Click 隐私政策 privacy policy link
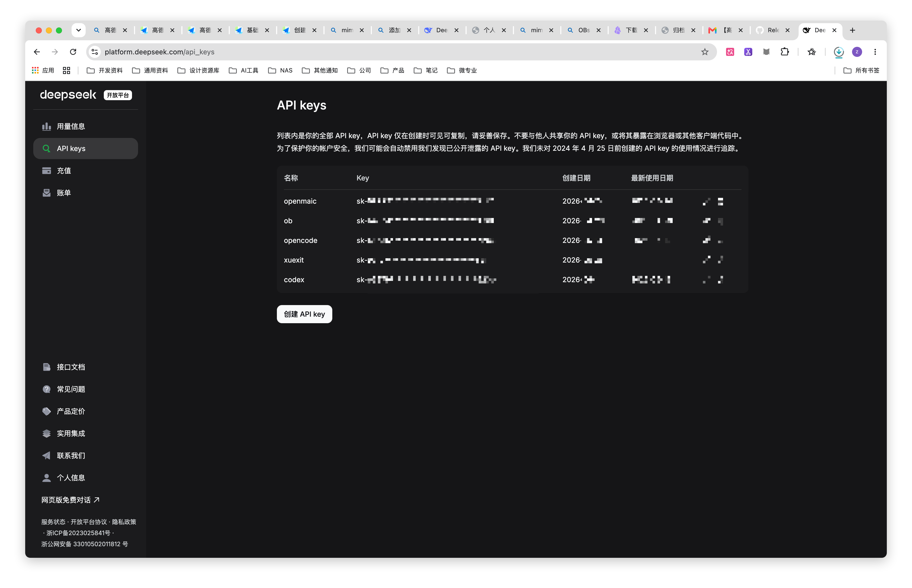Image resolution: width=912 pixels, height=588 pixels. point(124,522)
